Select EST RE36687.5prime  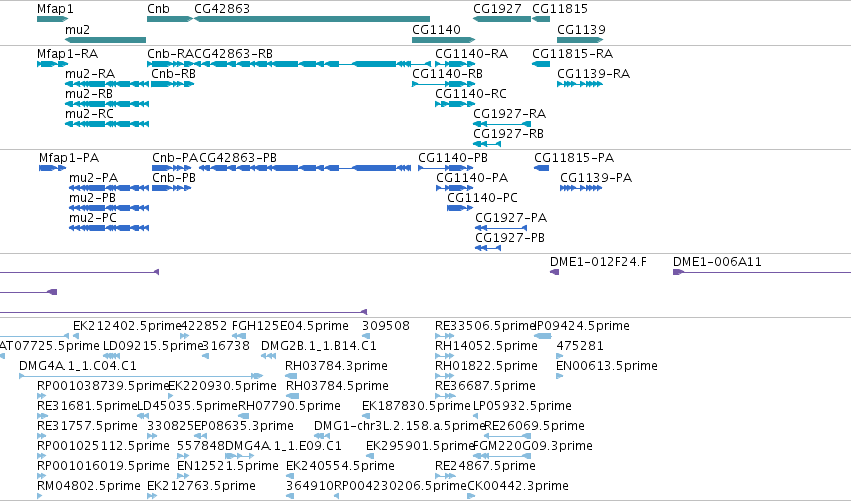[485, 386]
